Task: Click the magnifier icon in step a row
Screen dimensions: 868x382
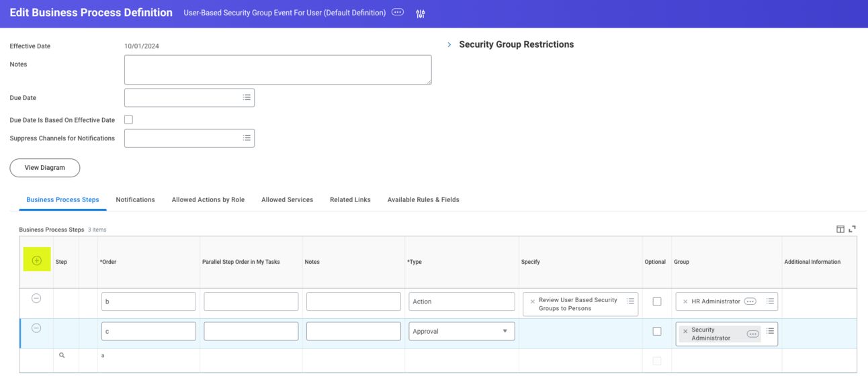Action: [62, 355]
